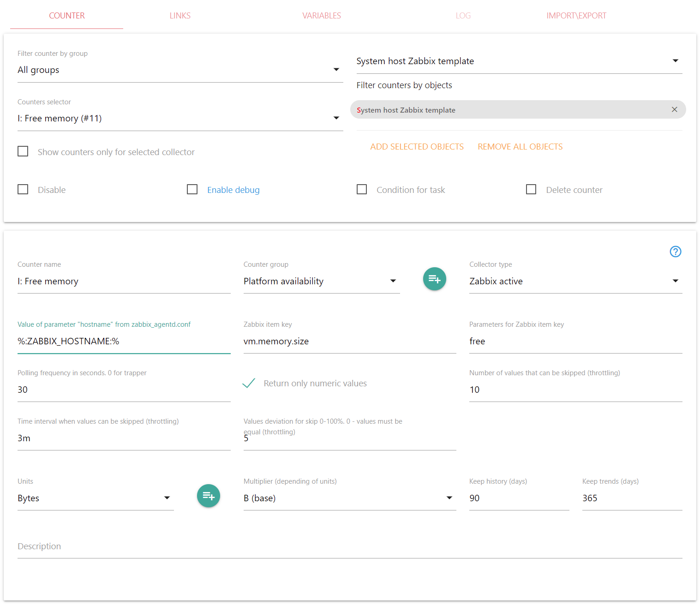700x606 pixels.
Task: Check Show counters only for selected collector
Action: click(x=23, y=151)
